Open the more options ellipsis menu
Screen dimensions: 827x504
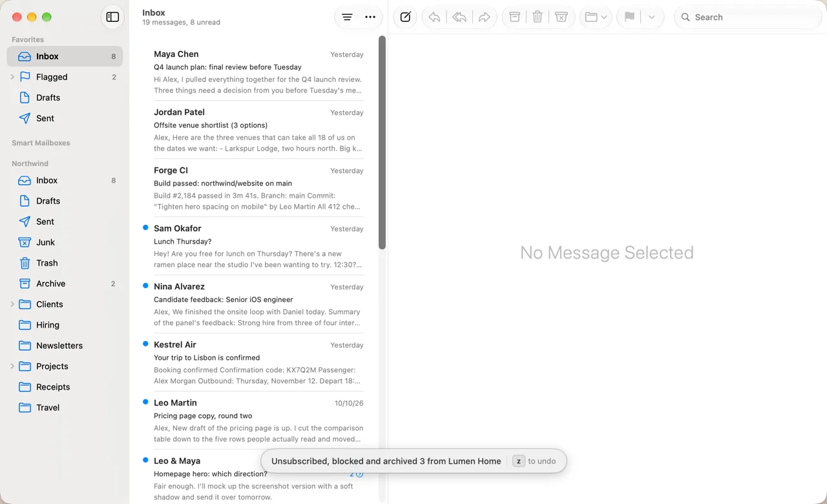[370, 17]
